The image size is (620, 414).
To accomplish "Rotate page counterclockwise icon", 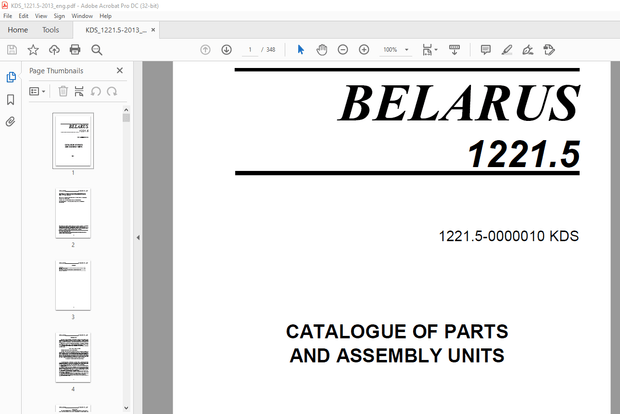I will coord(96,91).
